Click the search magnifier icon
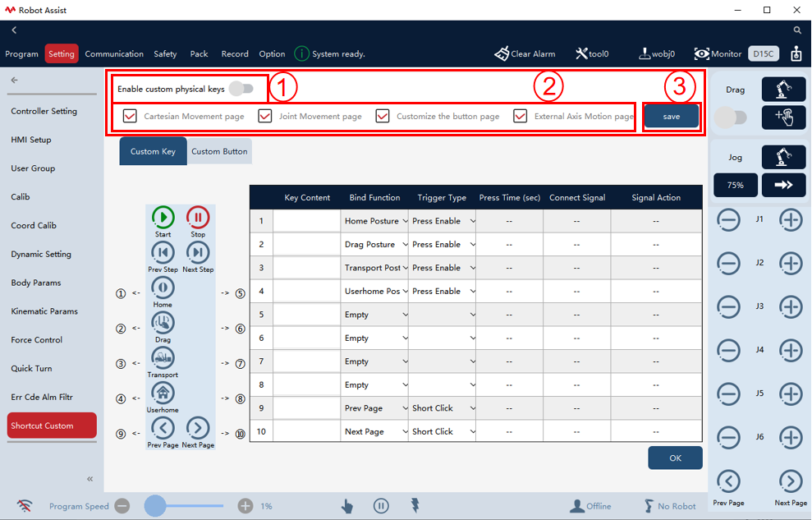Viewport: 812px width, 520px height. [x=797, y=30]
